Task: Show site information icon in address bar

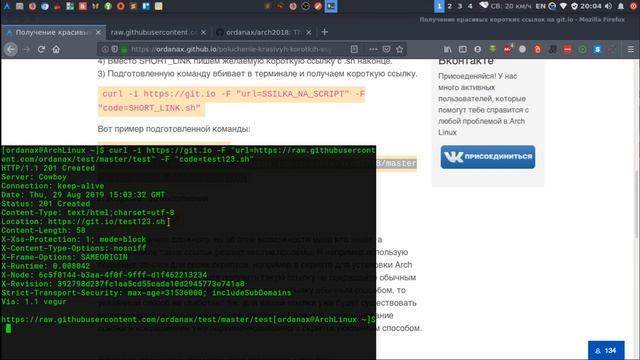Action: (x=105, y=49)
